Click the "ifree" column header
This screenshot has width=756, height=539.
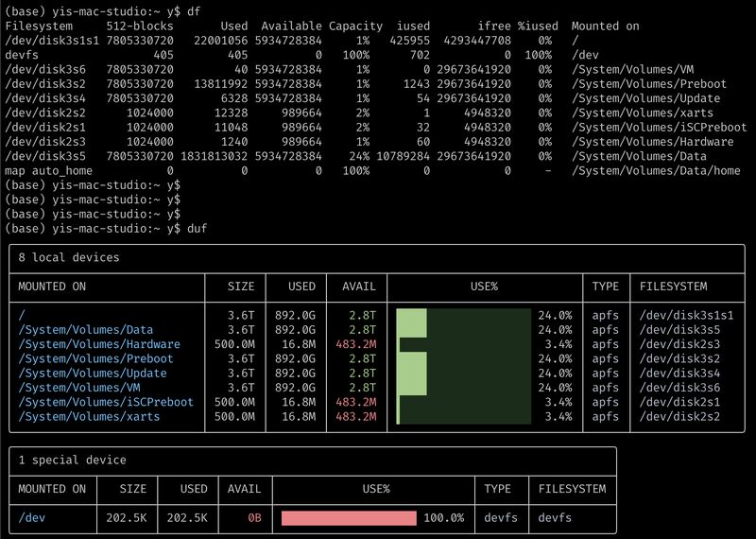click(x=494, y=26)
